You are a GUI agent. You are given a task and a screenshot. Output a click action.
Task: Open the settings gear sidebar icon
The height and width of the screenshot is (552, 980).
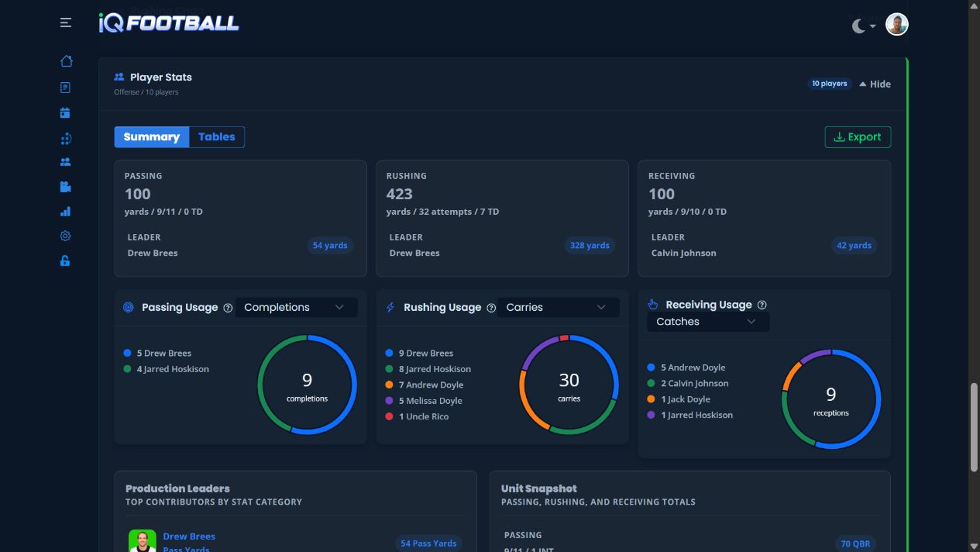click(x=65, y=236)
